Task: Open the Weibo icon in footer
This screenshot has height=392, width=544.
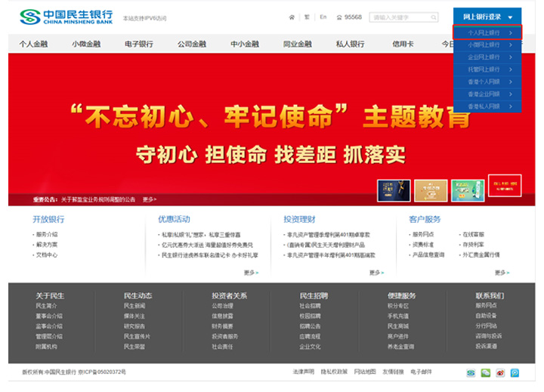Action: pyautogui.click(x=499, y=372)
